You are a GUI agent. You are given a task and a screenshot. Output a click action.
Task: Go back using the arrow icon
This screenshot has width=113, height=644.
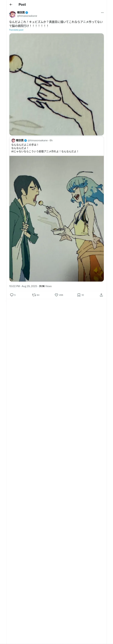[x=11, y=5]
